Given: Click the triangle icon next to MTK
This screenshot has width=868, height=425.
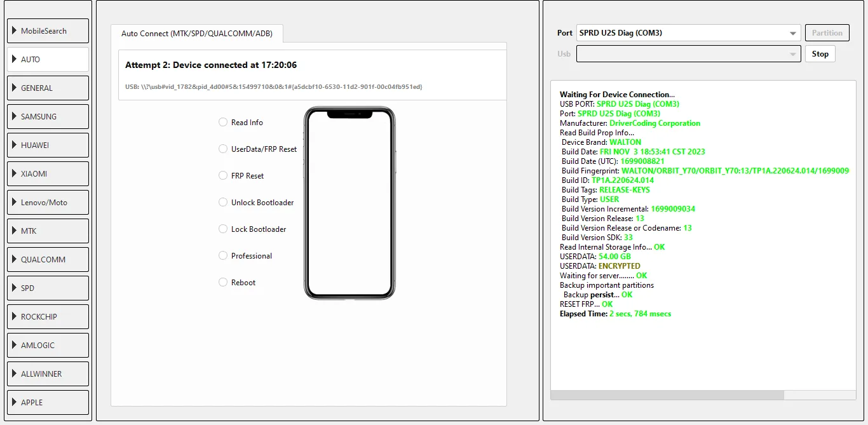Looking at the screenshot, I should 14,231.
